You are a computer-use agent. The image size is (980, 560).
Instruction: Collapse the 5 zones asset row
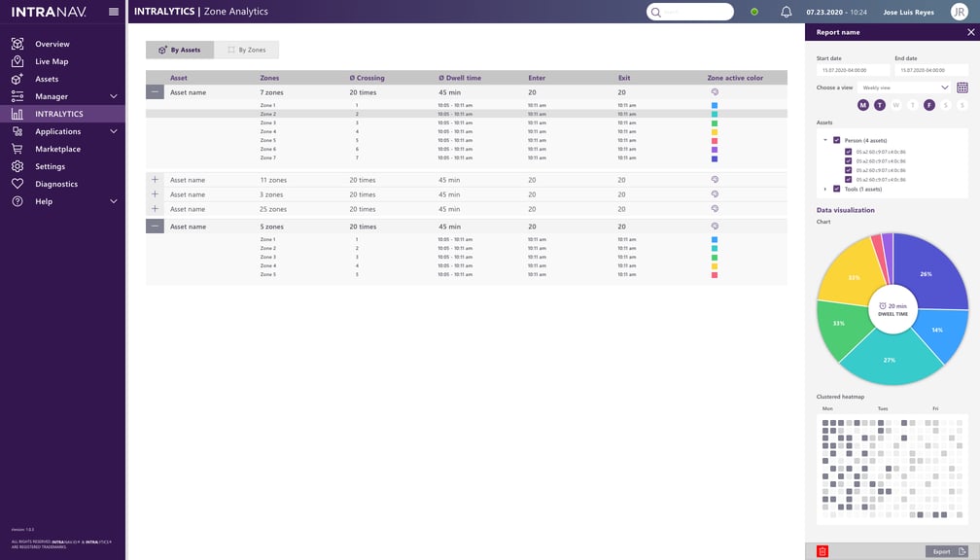pos(154,226)
